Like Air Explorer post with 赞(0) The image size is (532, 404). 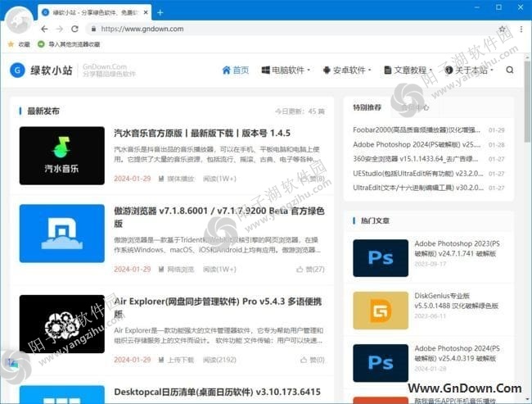click(313, 360)
